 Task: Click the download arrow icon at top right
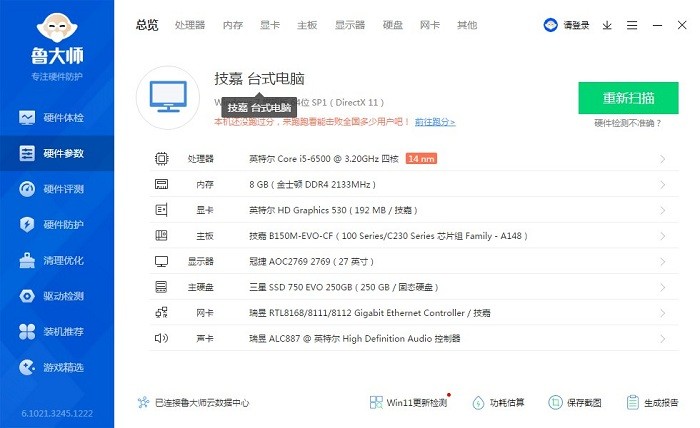pos(607,26)
